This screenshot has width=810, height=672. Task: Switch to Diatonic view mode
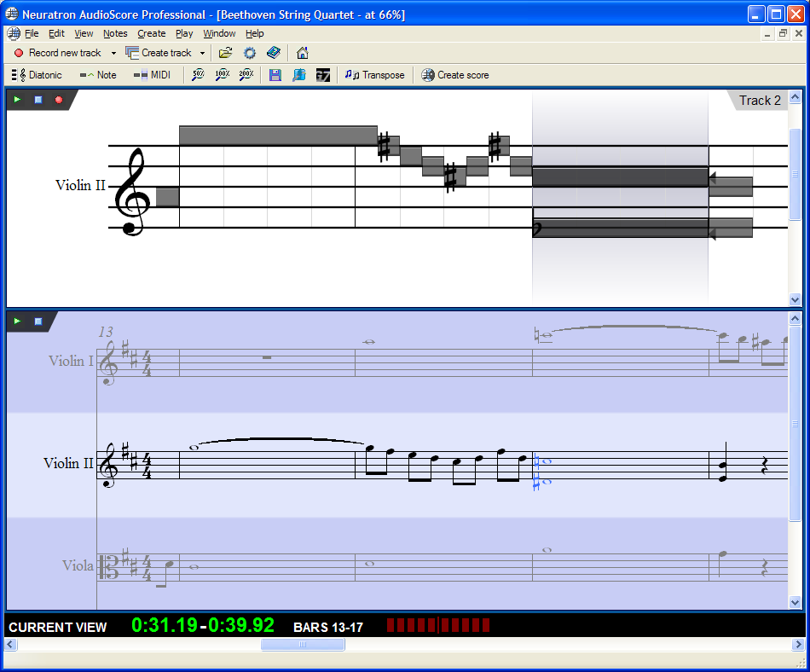[38, 75]
